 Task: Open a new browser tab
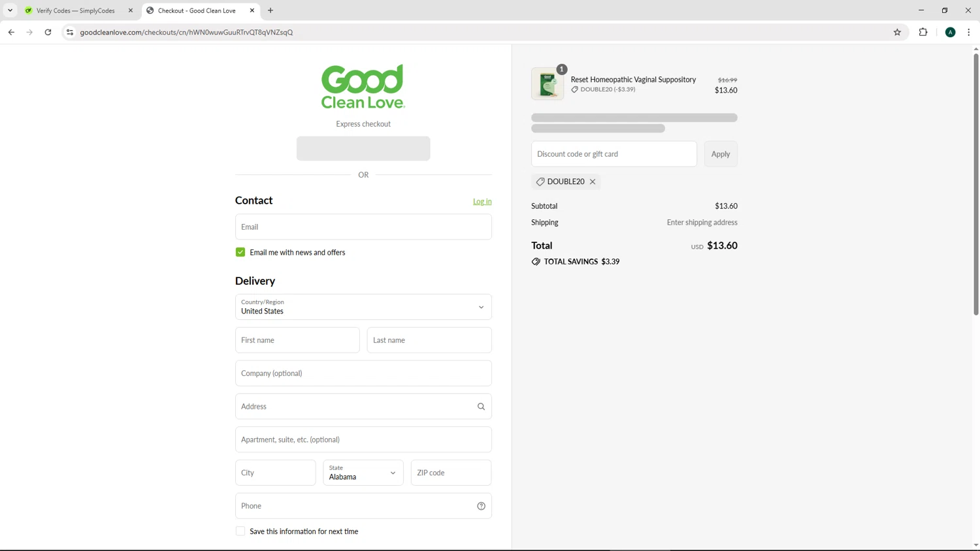[270, 10]
